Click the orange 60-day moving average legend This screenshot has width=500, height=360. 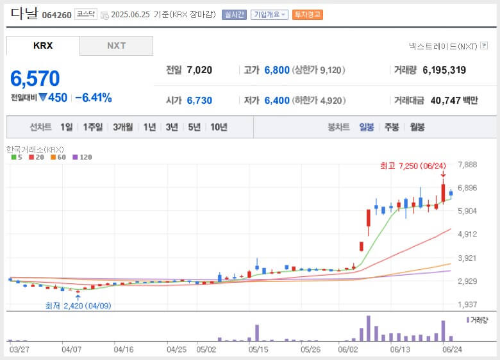click(x=58, y=157)
